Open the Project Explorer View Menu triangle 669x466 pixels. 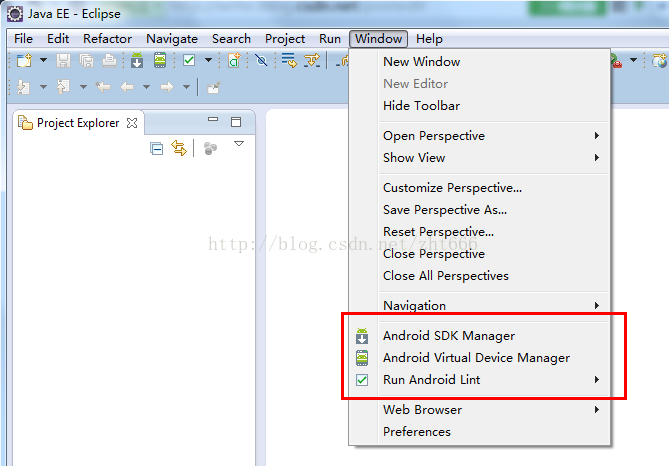click(239, 144)
